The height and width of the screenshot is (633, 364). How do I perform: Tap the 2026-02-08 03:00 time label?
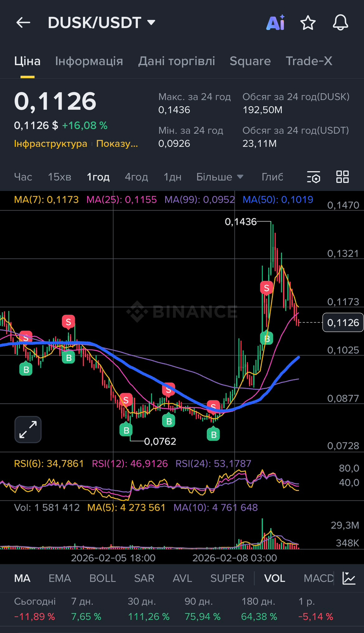[x=235, y=558]
